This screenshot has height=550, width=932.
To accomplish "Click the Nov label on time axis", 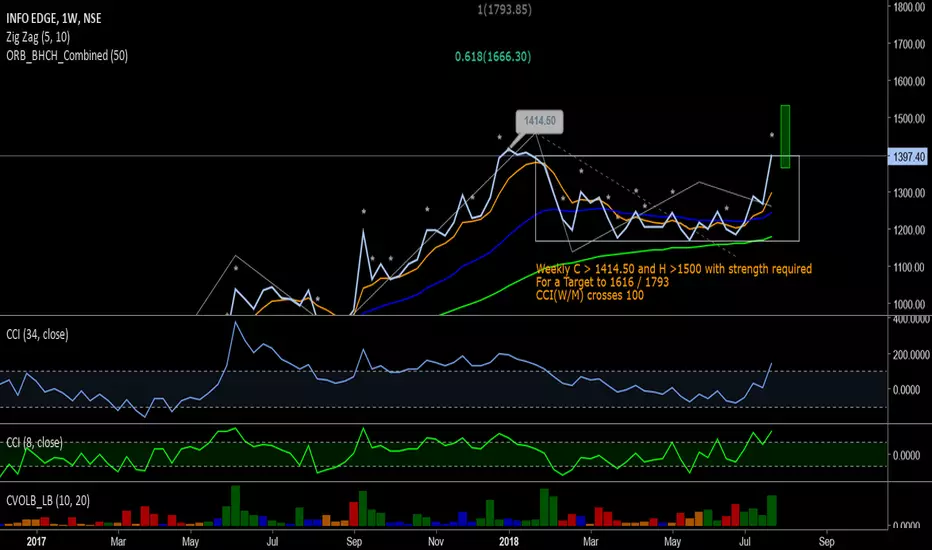I will point(436,542).
